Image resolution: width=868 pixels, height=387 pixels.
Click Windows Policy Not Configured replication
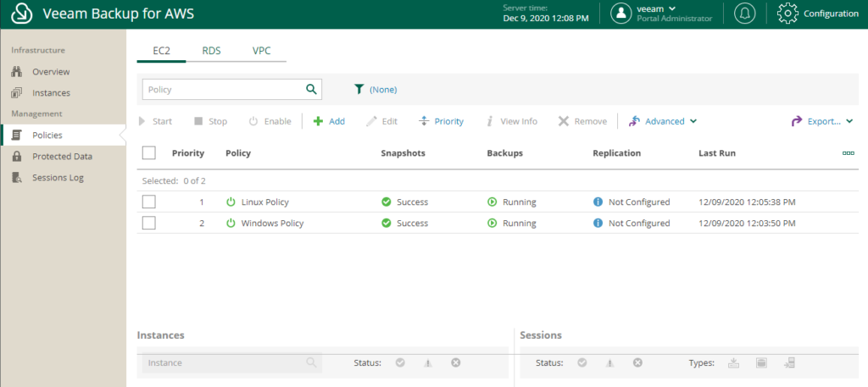(631, 224)
